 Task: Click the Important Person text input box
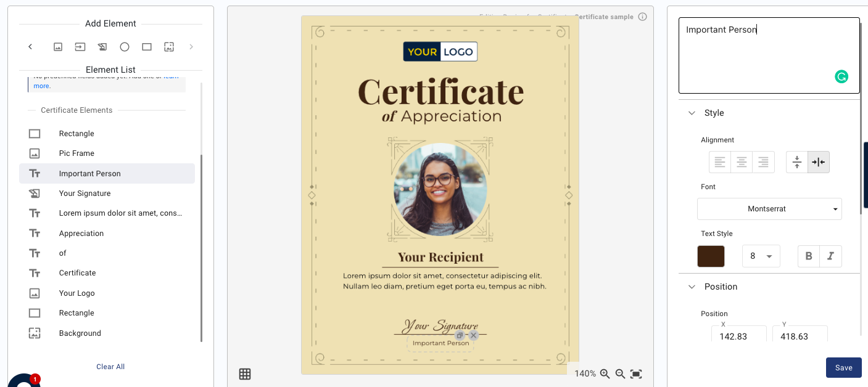point(769,55)
